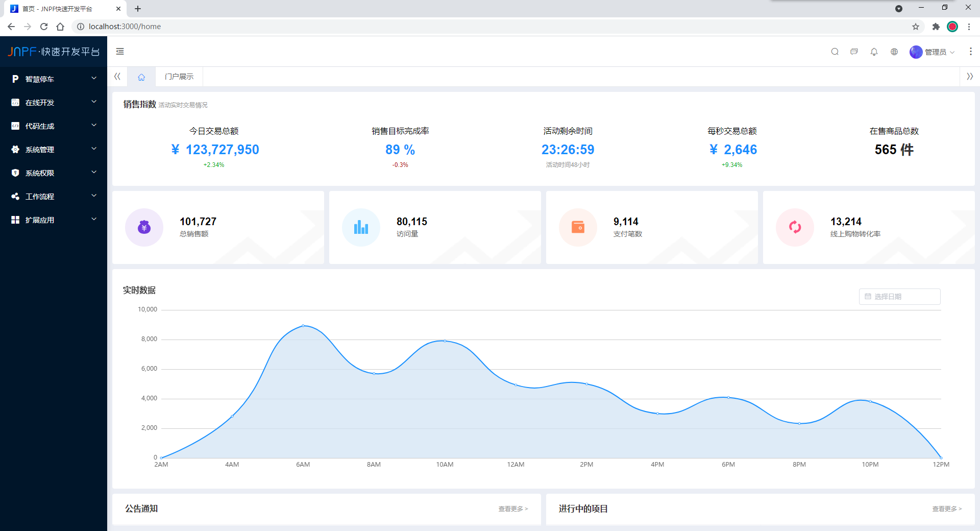Expand the 系统管理 menu

coord(54,149)
